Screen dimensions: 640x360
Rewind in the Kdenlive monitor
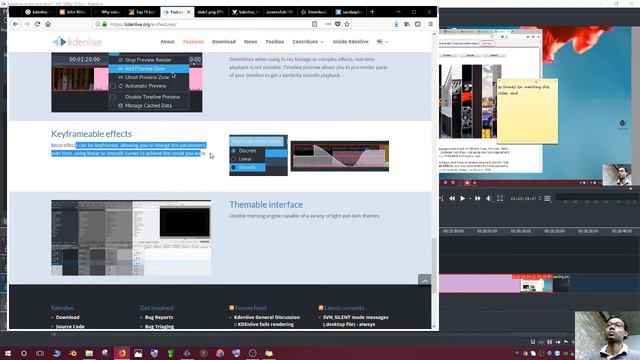click(452, 198)
